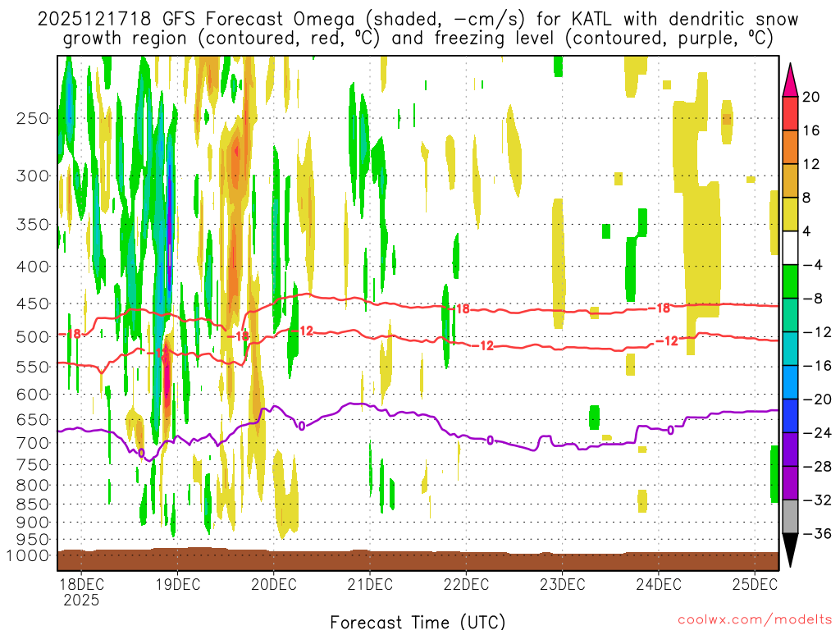The image size is (840, 630).
Task: Click the gray colorbar segment between -32 and -36
Action: [790, 517]
